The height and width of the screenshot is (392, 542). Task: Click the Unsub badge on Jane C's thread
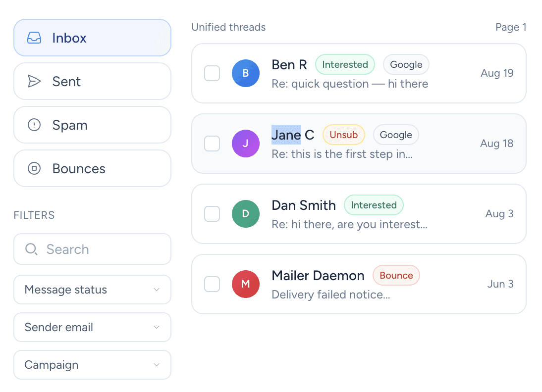(344, 135)
